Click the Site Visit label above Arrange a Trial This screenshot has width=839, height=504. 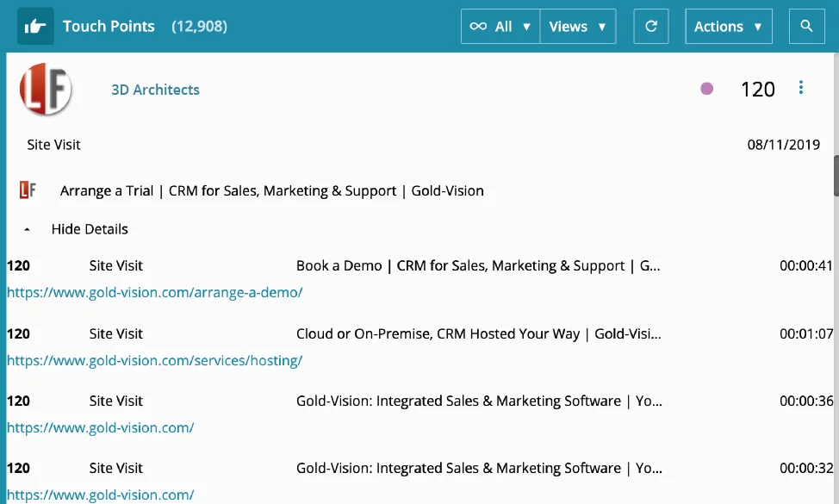(53, 145)
